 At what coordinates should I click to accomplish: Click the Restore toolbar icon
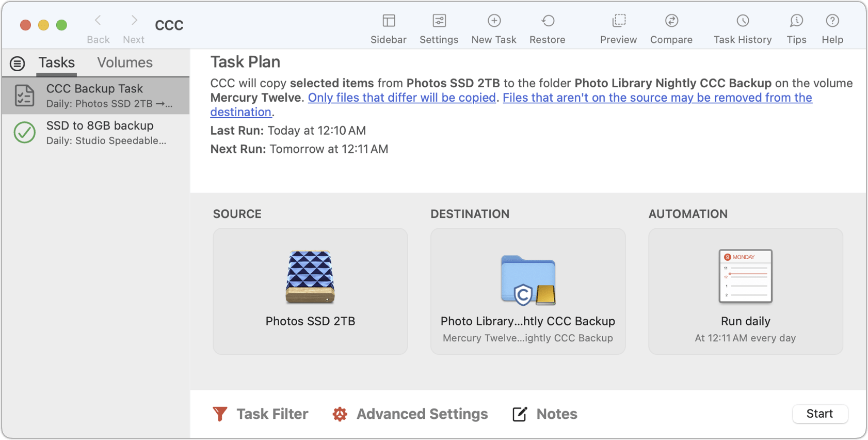click(x=548, y=21)
